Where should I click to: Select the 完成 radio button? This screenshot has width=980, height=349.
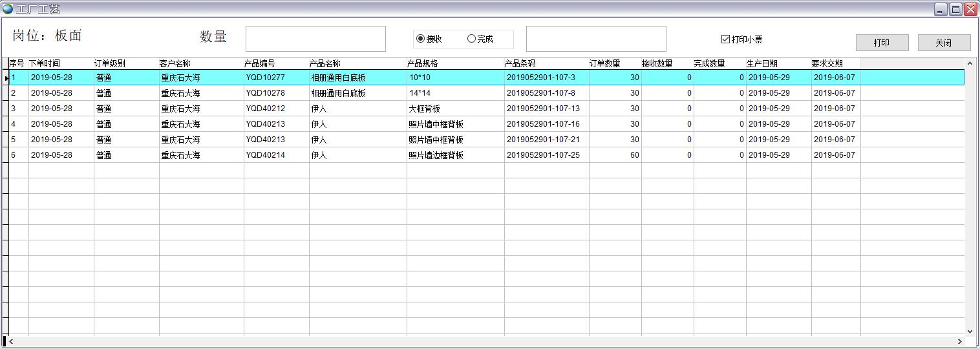[471, 39]
